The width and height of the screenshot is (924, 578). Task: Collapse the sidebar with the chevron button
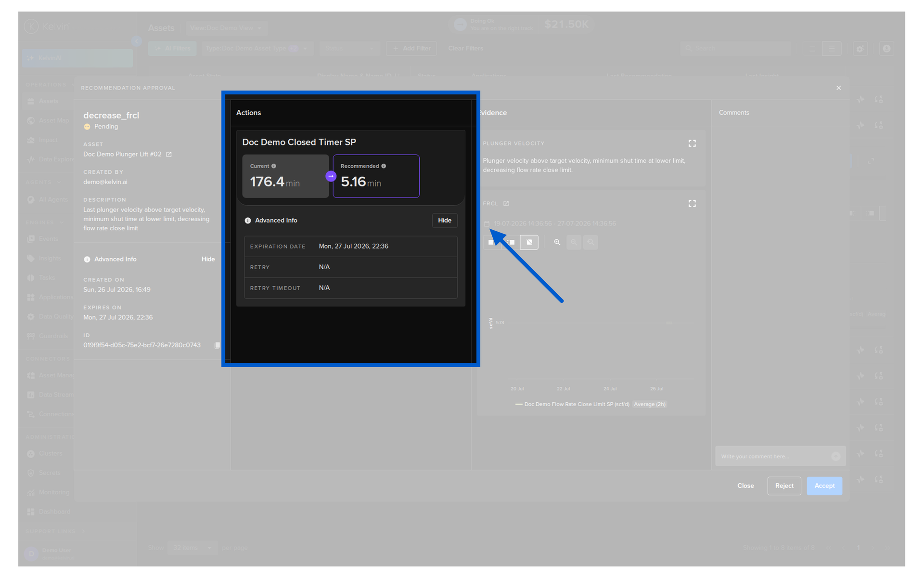tap(136, 41)
